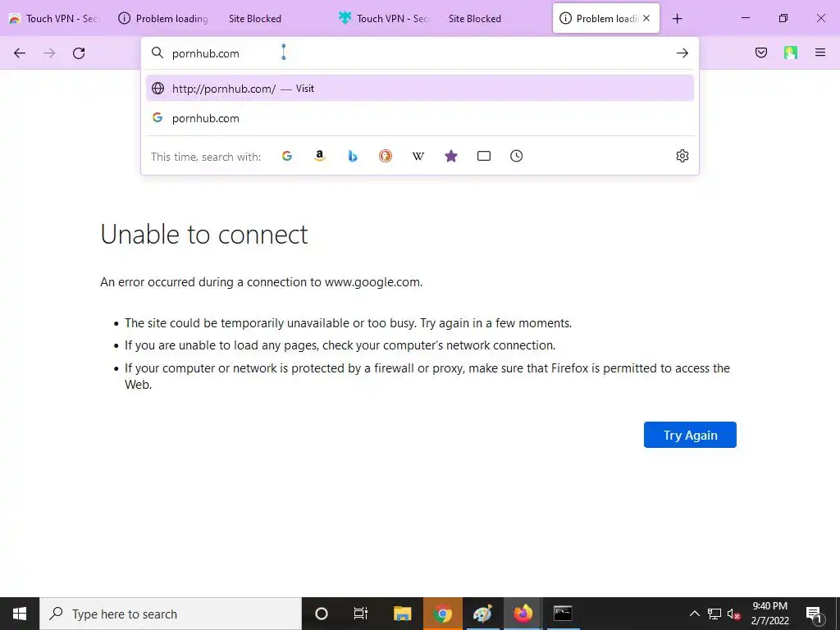Open a new tab with plus button

point(677,19)
